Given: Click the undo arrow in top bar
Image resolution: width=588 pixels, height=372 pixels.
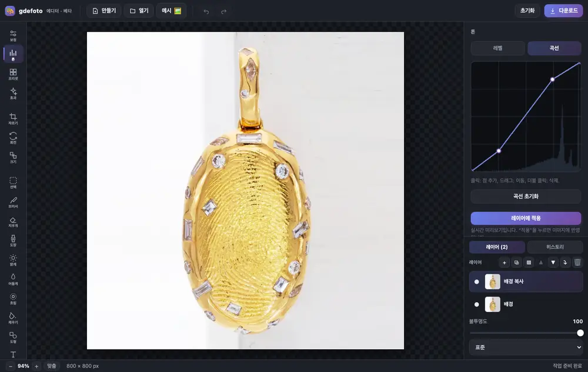Looking at the screenshot, I should coord(206,11).
